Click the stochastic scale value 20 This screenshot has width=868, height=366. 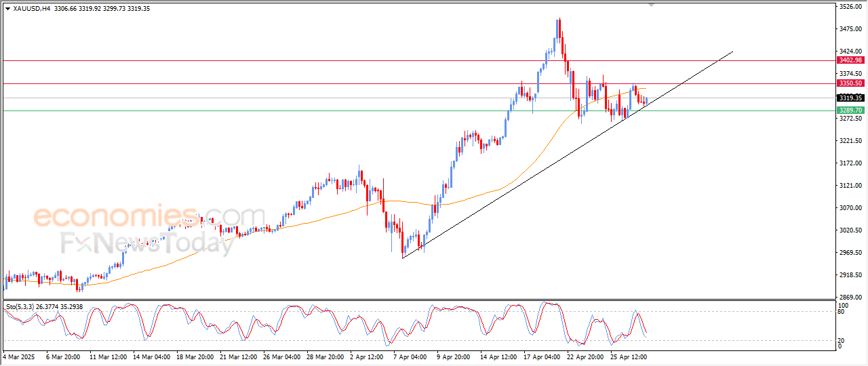(842, 340)
